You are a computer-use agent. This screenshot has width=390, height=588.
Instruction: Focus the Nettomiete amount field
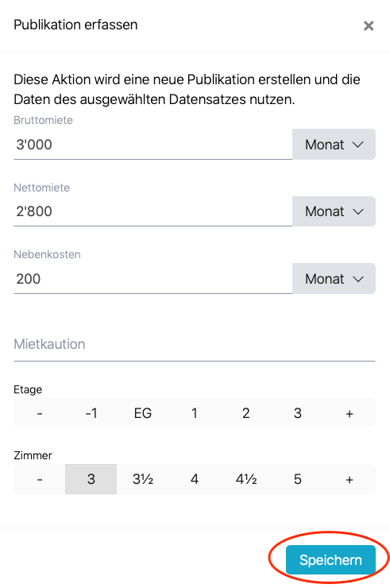[x=153, y=211]
